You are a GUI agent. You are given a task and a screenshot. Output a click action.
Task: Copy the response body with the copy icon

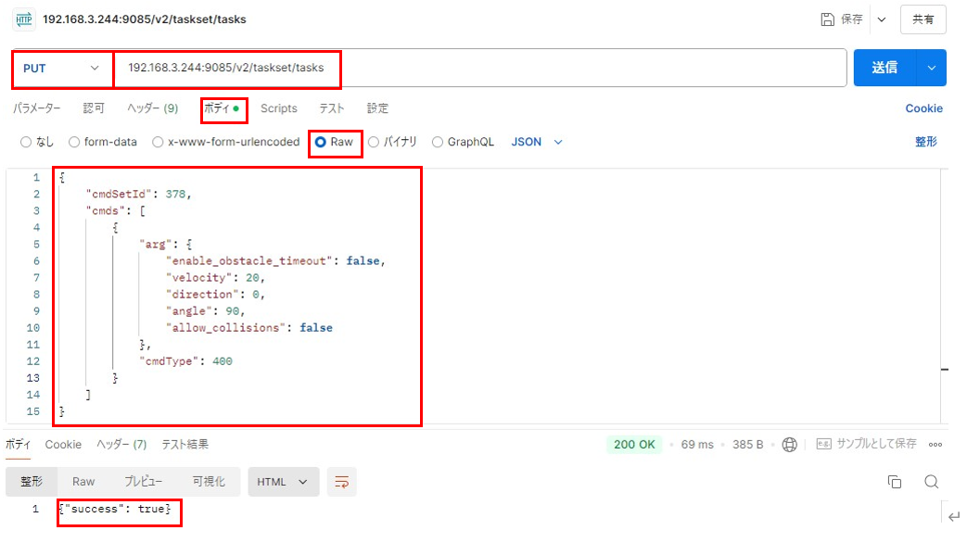click(x=895, y=482)
